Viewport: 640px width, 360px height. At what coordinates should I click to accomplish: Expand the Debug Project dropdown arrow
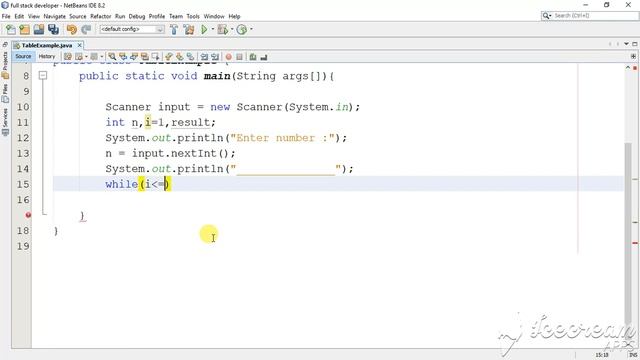tap(232, 29)
